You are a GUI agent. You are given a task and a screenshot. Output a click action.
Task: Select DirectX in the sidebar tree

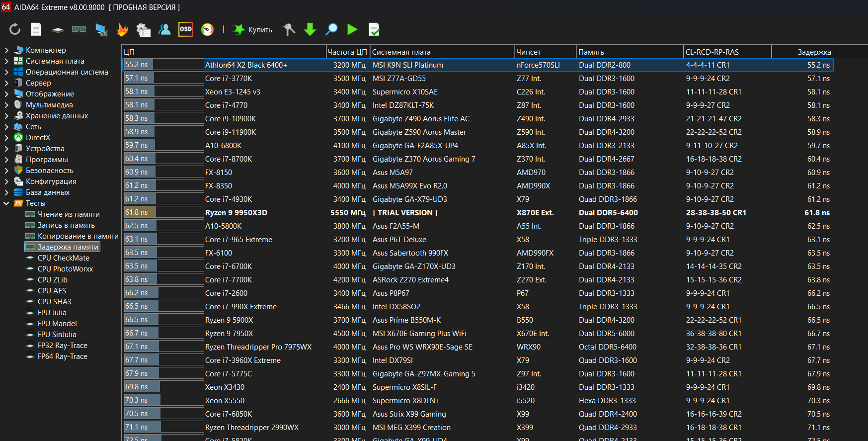38,138
